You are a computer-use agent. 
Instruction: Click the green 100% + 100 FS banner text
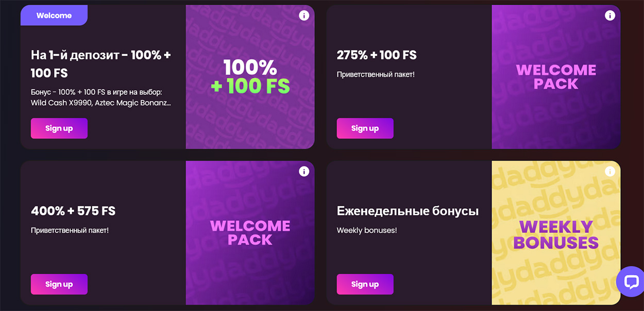pos(250,76)
